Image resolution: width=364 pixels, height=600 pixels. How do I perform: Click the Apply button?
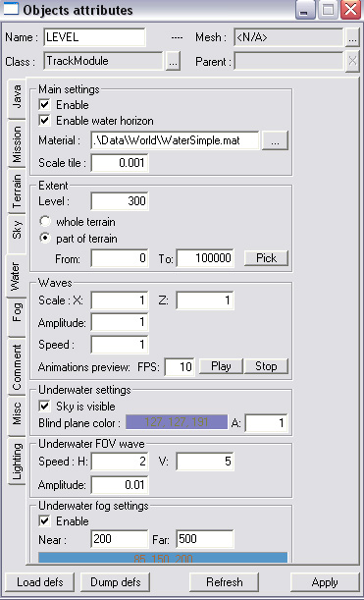(325, 582)
